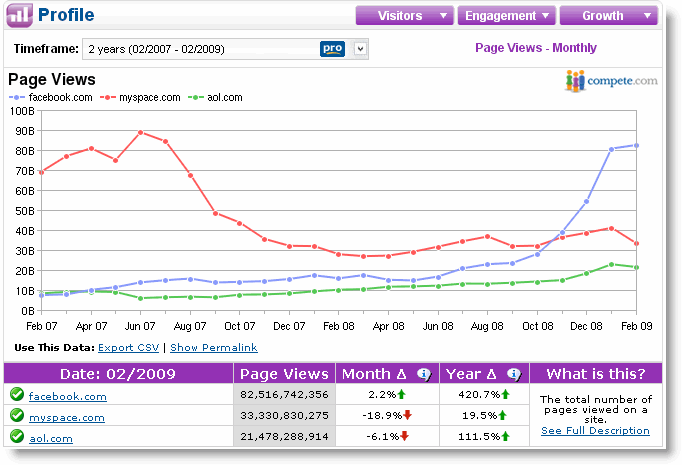Click the -18.9% month change value
The image size is (682, 465).
pos(382,415)
